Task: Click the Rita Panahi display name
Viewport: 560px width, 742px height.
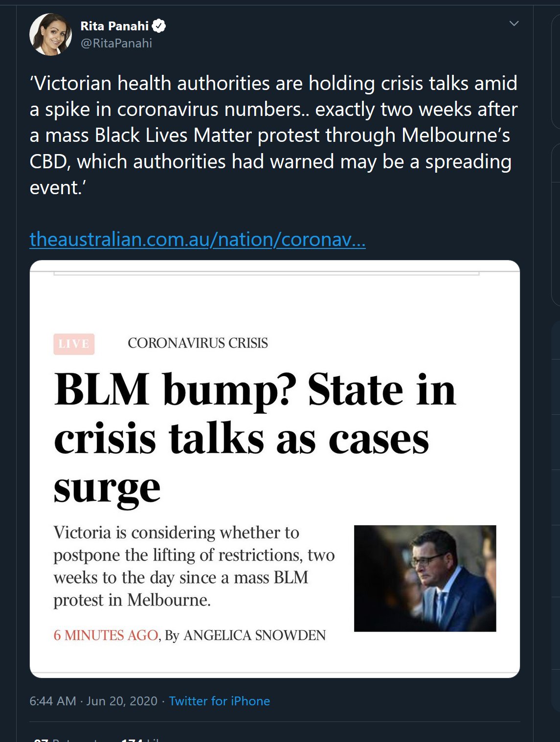Action: coord(114,26)
